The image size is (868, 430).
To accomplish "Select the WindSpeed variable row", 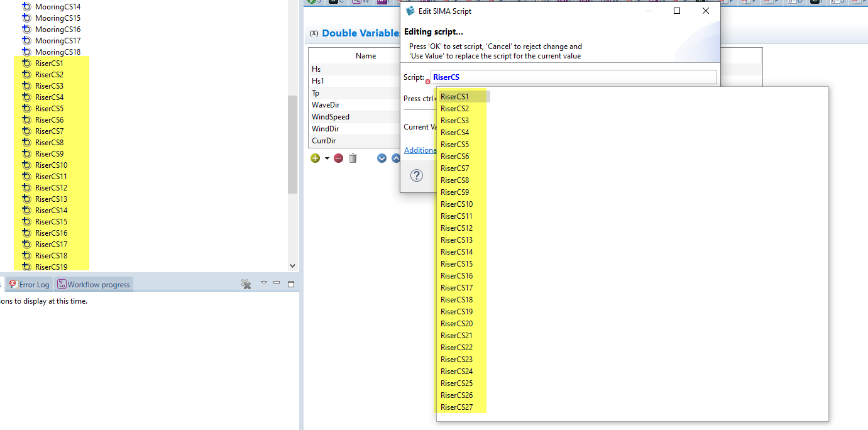I will 331,117.
